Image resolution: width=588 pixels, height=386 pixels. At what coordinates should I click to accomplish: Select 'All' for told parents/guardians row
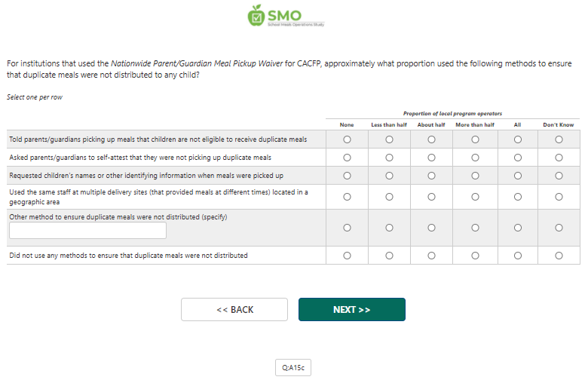click(x=517, y=139)
